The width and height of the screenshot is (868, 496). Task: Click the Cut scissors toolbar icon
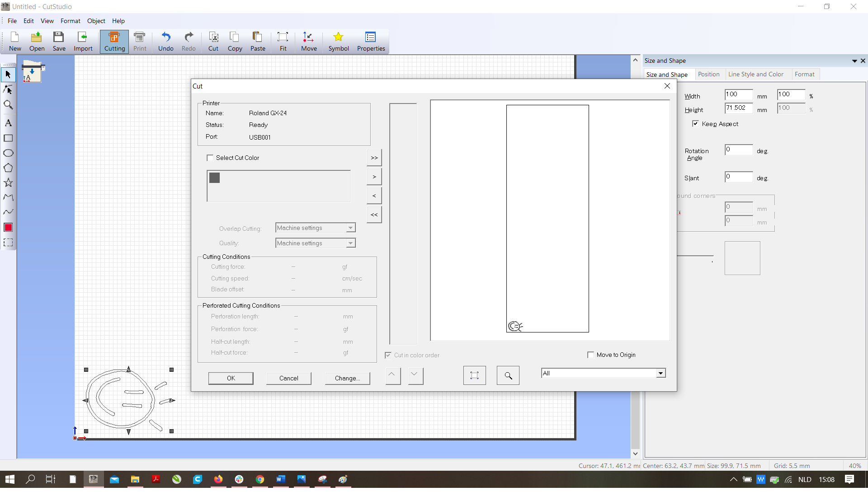point(213,42)
